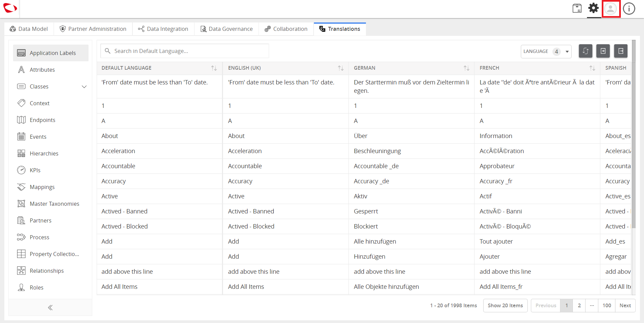Click Spanish cell 'Agregar'

pyautogui.click(x=616, y=257)
